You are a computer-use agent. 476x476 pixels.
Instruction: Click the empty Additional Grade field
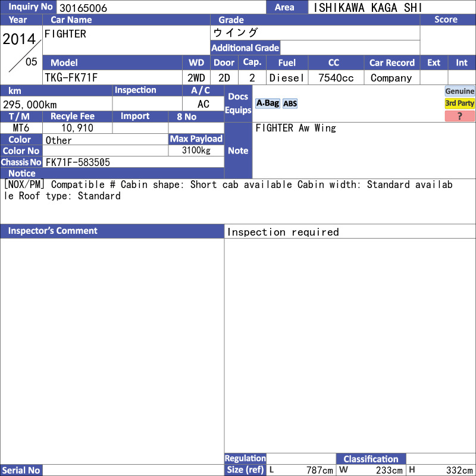point(350,48)
